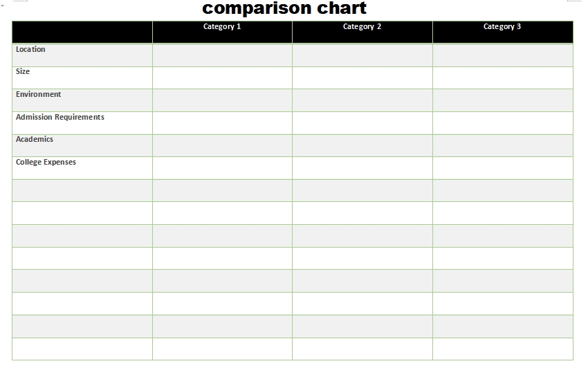Screen dimensions: 588x377
Task: Click Admission Requirements cell under Category 1
Action: (x=222, y=123)
